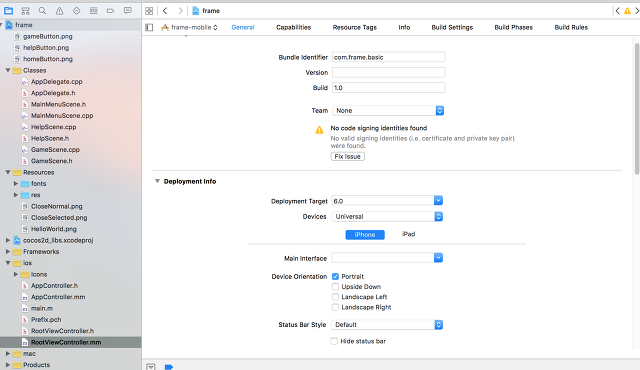Click the frame project icon in jump bar
Screen dimensions: 640x370
(196, 11)
